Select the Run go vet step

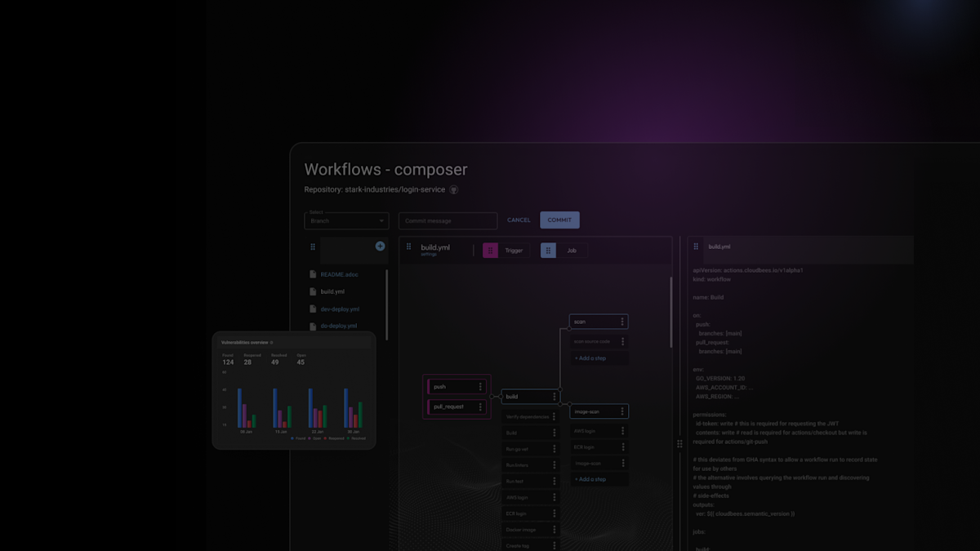[x=530, y=449]
